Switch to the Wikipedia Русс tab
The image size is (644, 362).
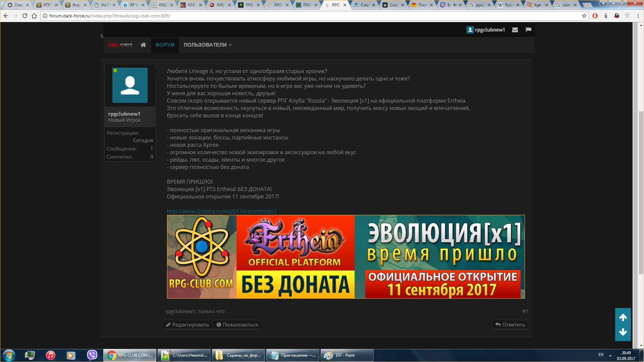(x=508, y=5)
